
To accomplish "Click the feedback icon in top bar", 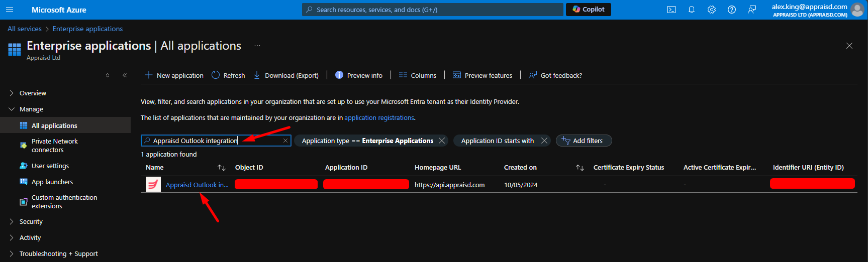I will 751,10.
